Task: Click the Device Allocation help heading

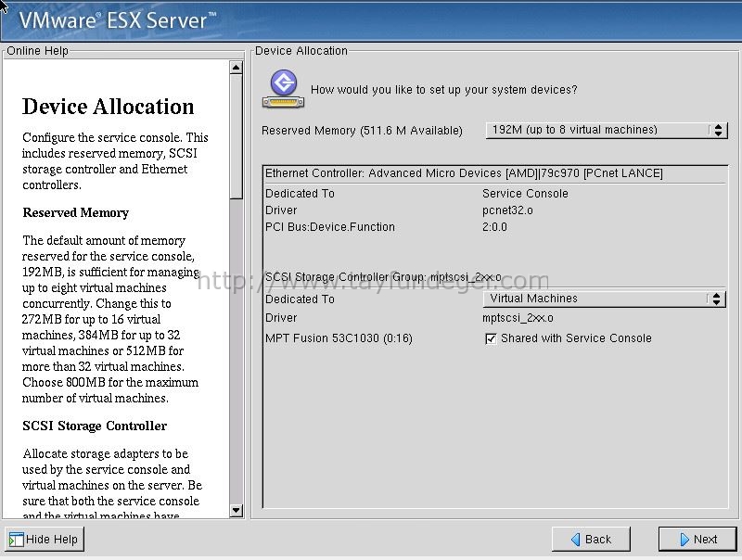Action: (109, 107)
